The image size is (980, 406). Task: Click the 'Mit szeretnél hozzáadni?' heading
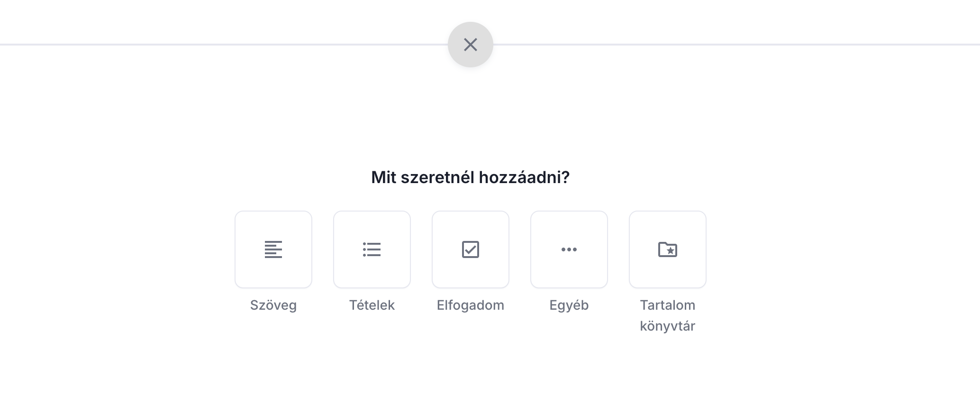tap(471, 177)
